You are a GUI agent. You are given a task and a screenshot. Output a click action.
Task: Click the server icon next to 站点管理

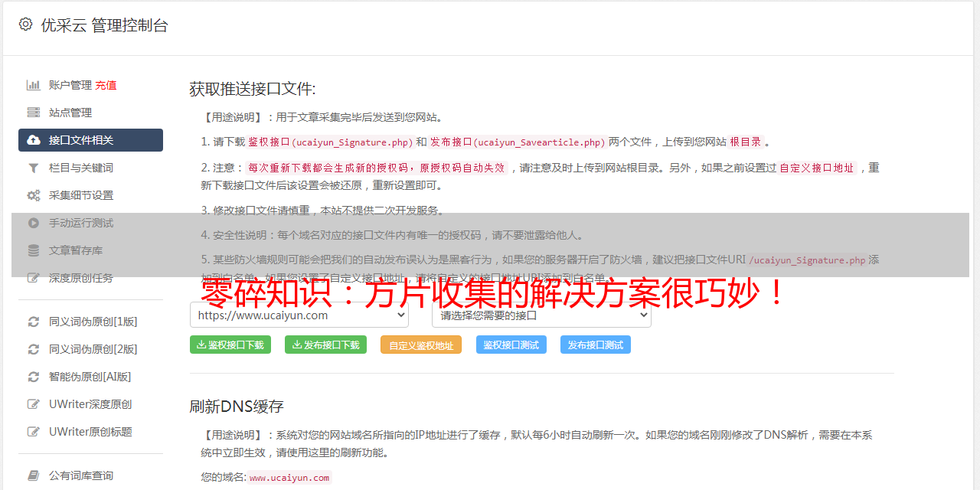pyautogui.click(x=34, y=113)
